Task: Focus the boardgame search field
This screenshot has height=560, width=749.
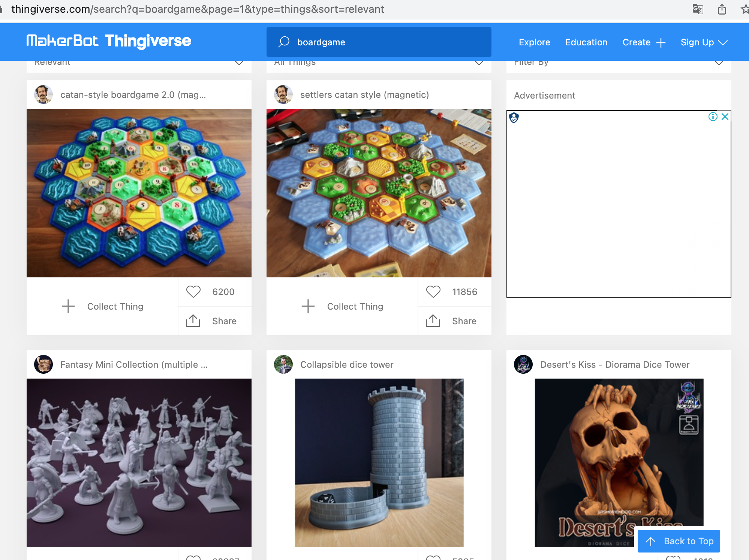Action: (379, 42)
